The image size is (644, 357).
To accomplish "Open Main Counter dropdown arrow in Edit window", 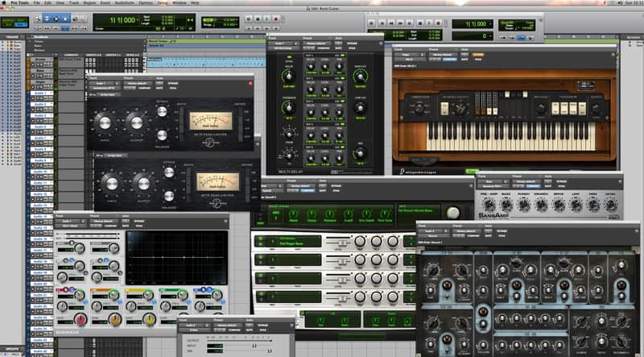I will click(x=138, y=19).
